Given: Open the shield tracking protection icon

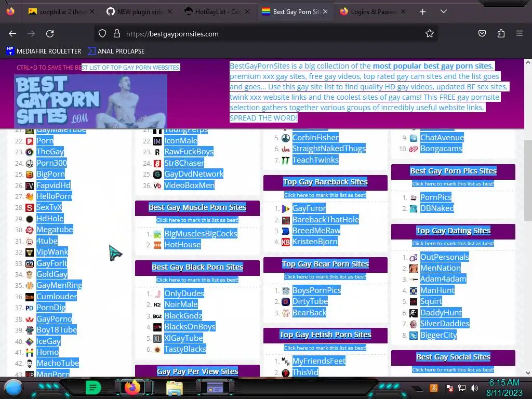Looking at the screenshot, I should (102, 34).
